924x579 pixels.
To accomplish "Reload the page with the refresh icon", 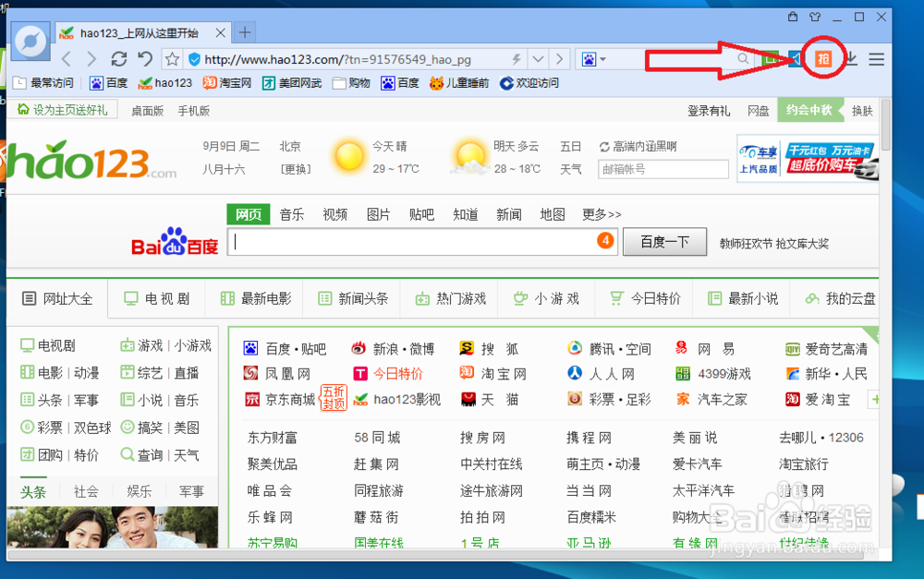I will pos(119,59).
